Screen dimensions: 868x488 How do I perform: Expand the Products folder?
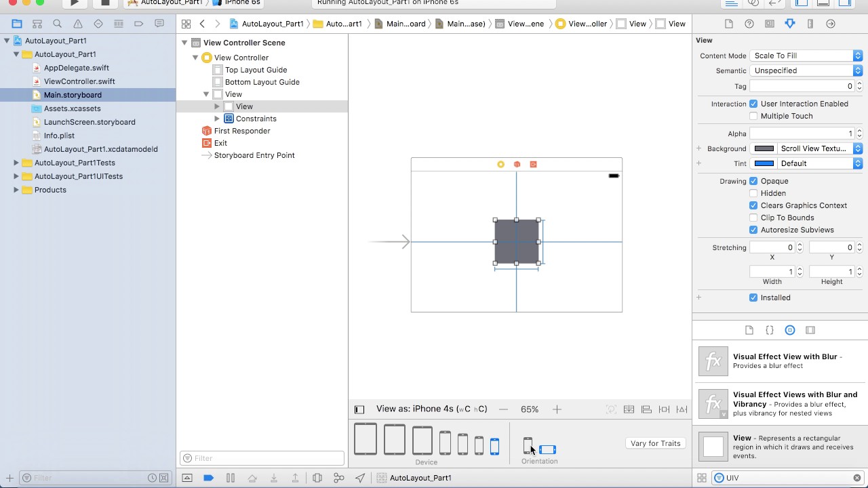tap(16, 190)
